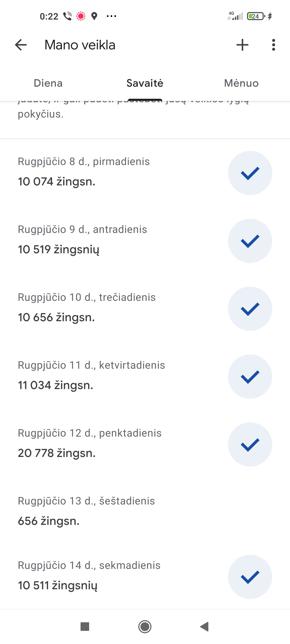Image resolution: width=290 pixels, height=644 pixels.
Task: Tap the back arrow in header
Action: click(x=21, y=45)
